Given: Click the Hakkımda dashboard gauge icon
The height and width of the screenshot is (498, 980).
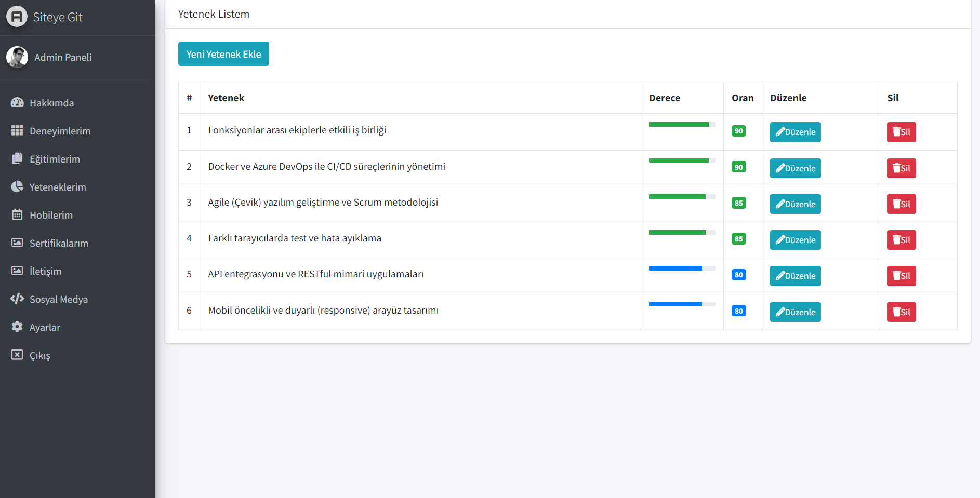Looking at the screenshot, I should click(17, 102).
